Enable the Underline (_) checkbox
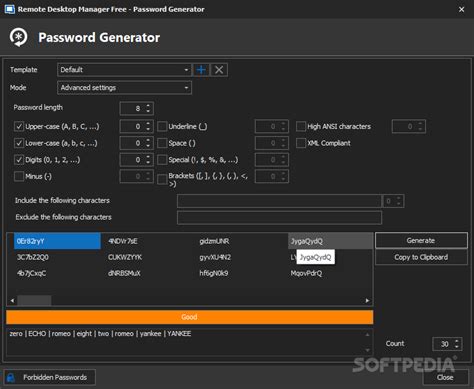This screenshot has height=389, width=474. click(162, 126)
